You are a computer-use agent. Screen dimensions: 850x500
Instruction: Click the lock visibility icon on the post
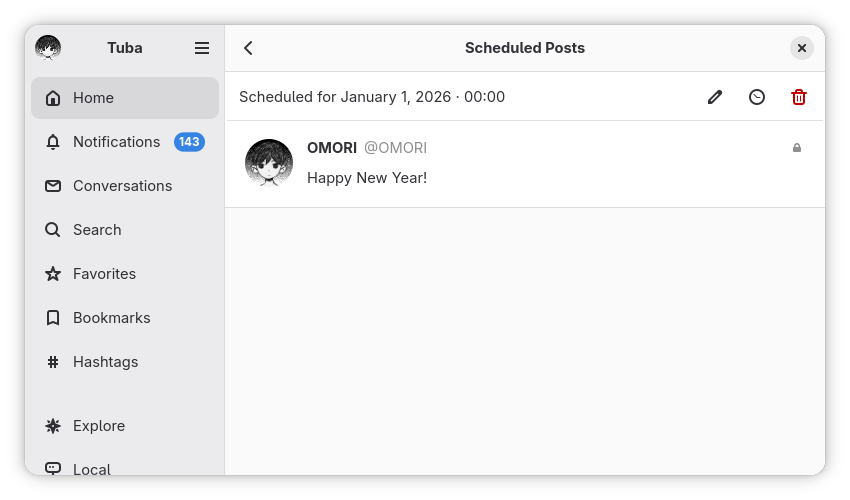[x=797, y=148]
